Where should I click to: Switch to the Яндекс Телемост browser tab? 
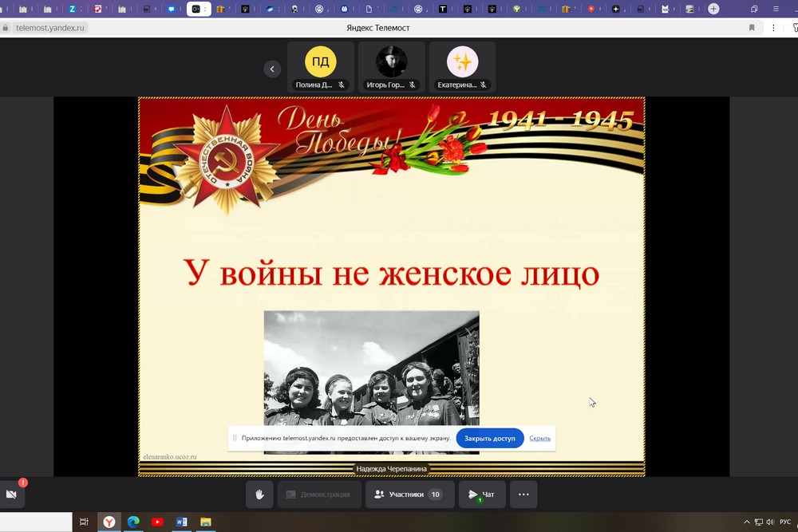click(x=198, y=9)
